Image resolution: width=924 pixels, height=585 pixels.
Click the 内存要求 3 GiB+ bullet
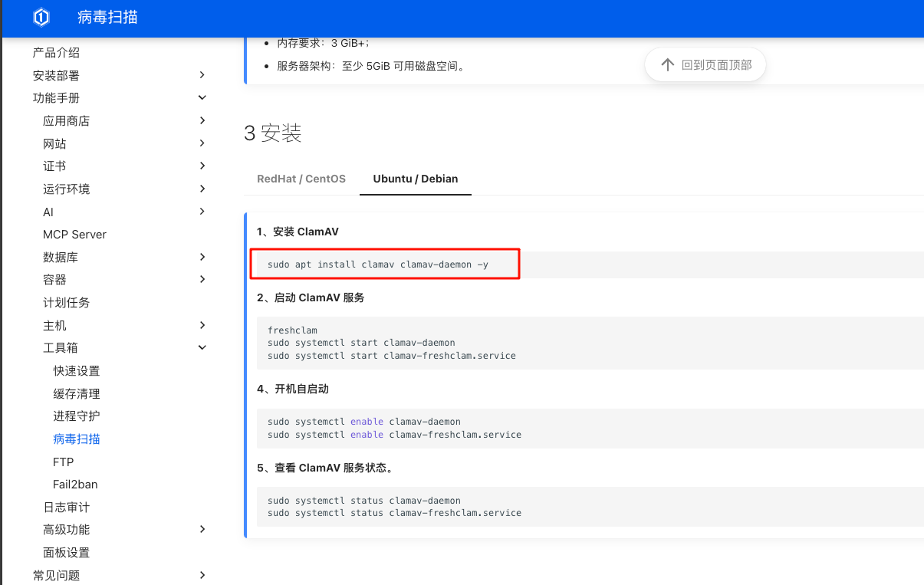(x=323, y=43)
